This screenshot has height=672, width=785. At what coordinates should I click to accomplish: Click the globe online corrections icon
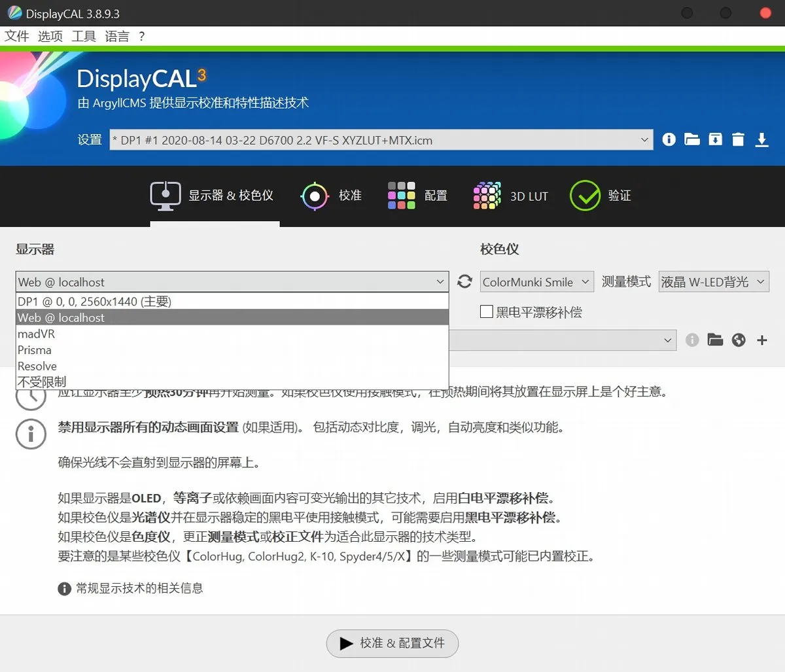pos(739,340)
